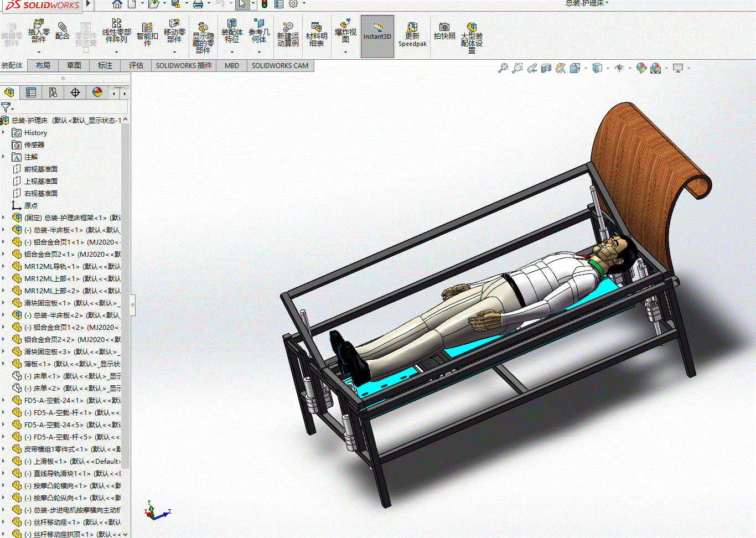This screenshot has width=756, height=538.
Task: Expand the History folder in tree
Action: point(4,133)
